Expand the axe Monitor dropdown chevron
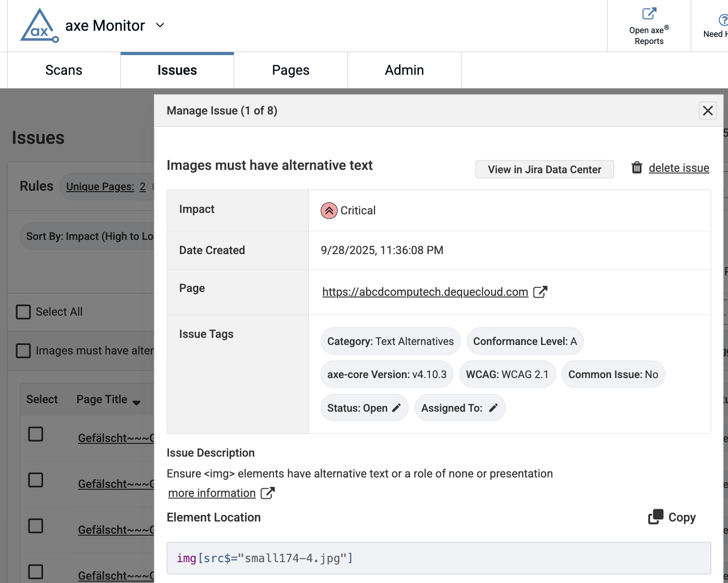Viewport: 728px width, 583px height. point(160,25)
